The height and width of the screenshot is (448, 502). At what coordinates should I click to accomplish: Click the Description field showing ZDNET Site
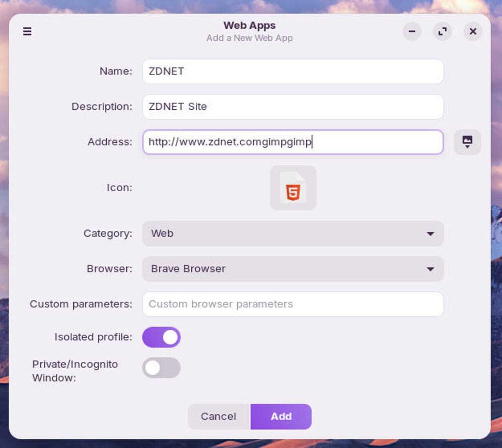pyautogui.click(x=293, y=107)
